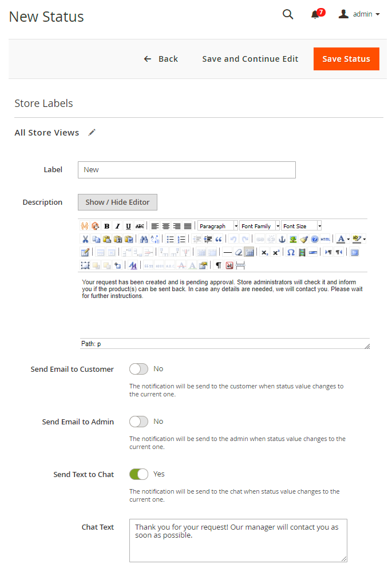The width and height of the screenshot is (392, 572).
Task: Click the description editor text area
Action: click(224, 305)
